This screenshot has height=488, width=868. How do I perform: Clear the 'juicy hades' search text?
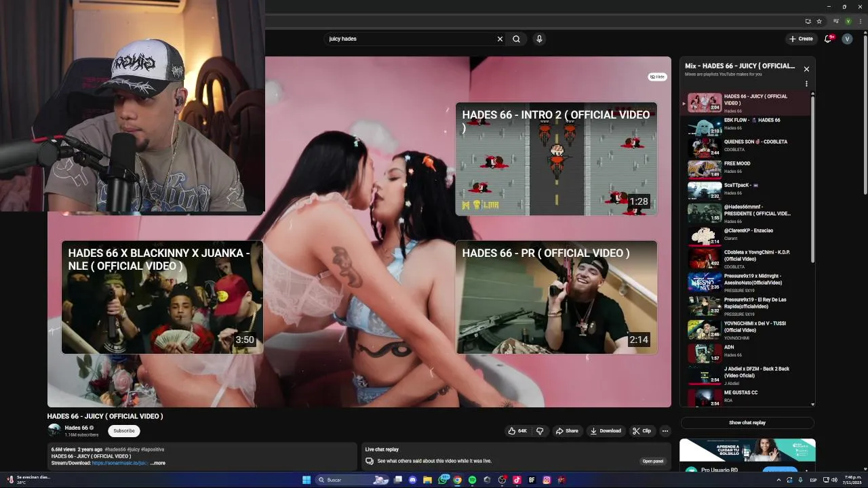500,39
